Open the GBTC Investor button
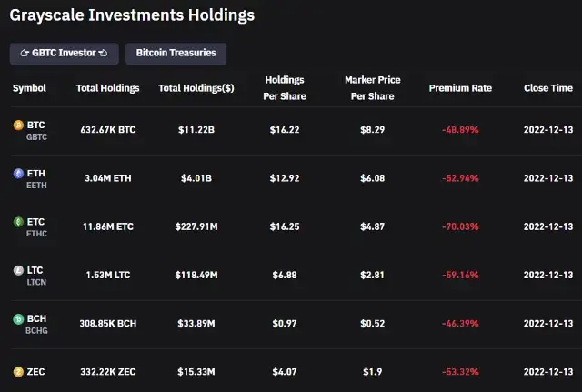582x392 pixels. point(65,54)
